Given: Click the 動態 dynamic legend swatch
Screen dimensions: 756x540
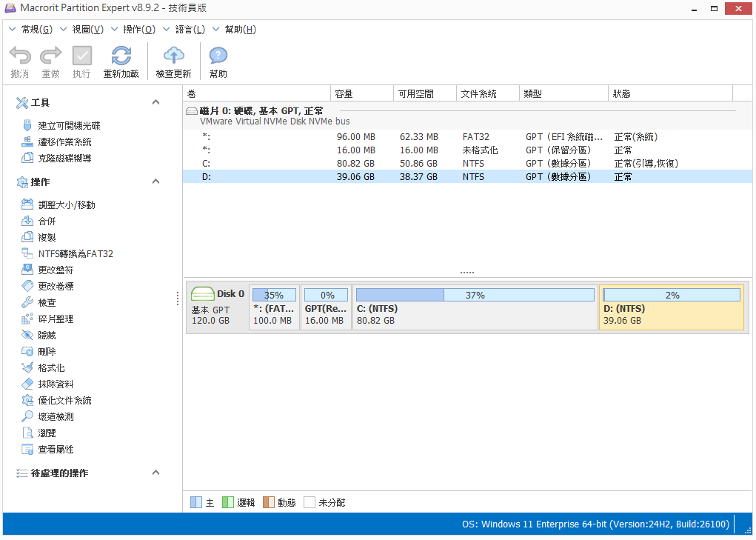Looking at the screenshot, I should pos(269,502).
